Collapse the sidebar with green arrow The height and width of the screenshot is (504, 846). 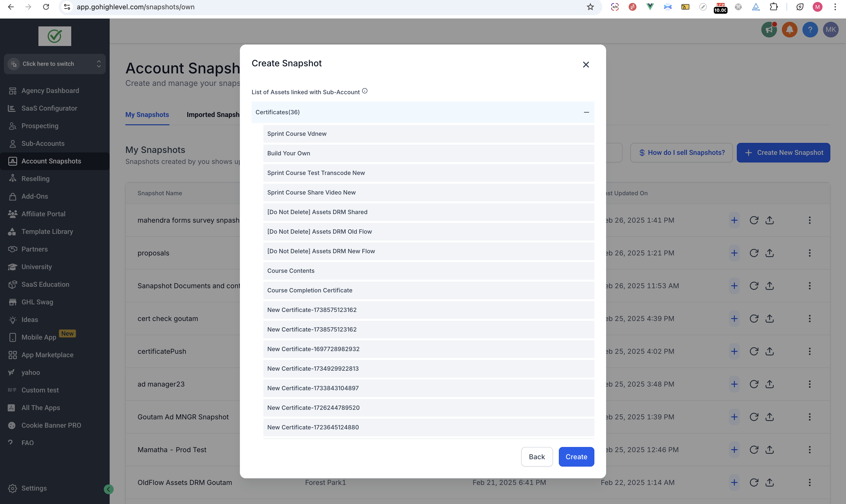[108, 489]
